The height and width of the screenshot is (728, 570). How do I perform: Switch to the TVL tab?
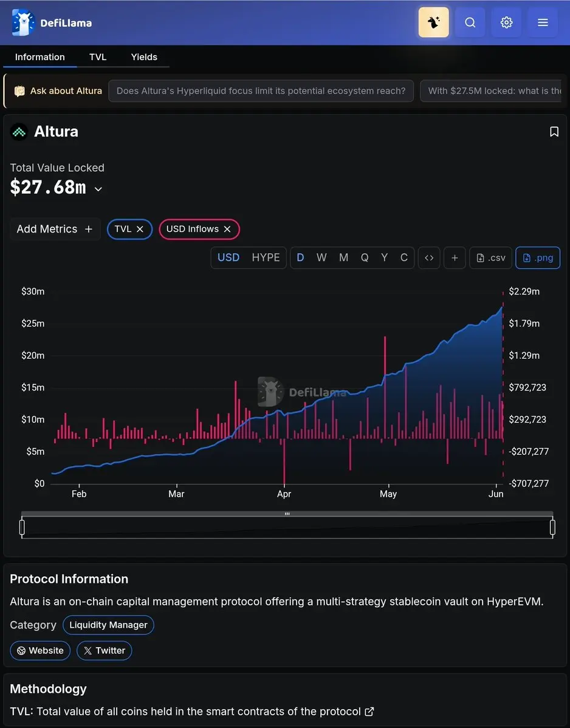pos(98,57)
